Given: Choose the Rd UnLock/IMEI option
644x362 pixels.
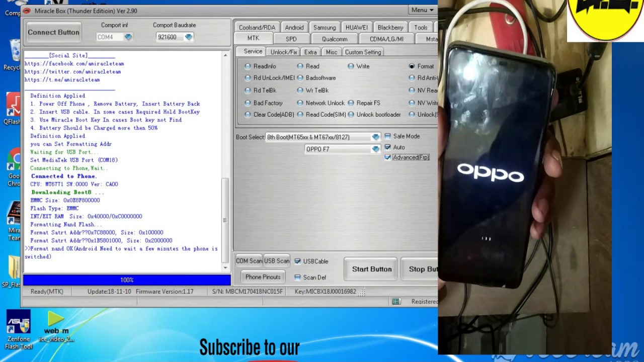Looking at the screenshot, I should click(270, 78).
